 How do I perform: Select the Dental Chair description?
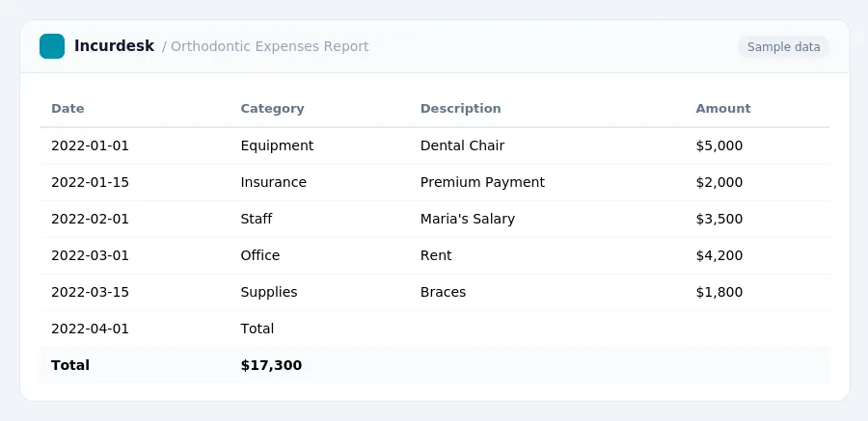tap(462, 145)
